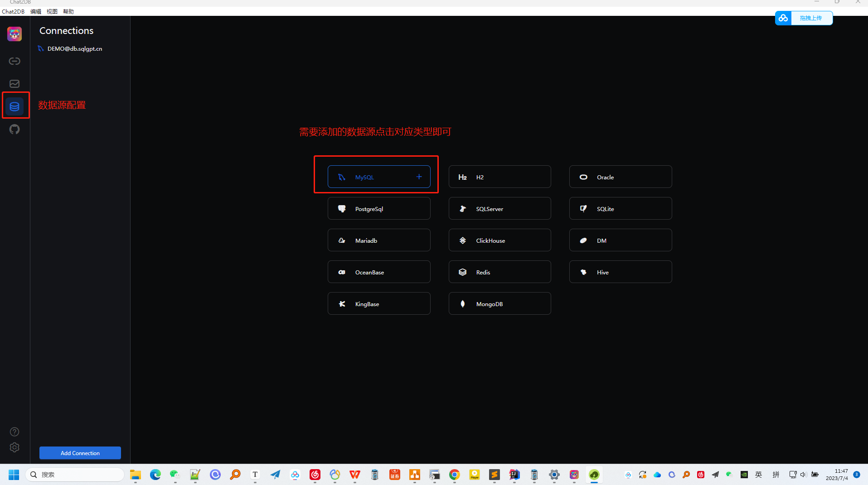Image resolution: width=868 pixels, height=485 pixels.
Task: Open the taskbar clock showing 11:47
Action: click(837, 475)
